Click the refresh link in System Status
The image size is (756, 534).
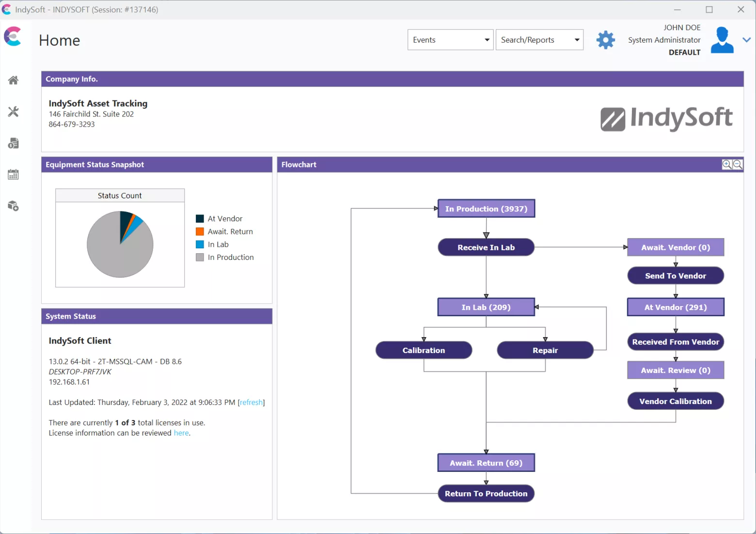(251, 402)
